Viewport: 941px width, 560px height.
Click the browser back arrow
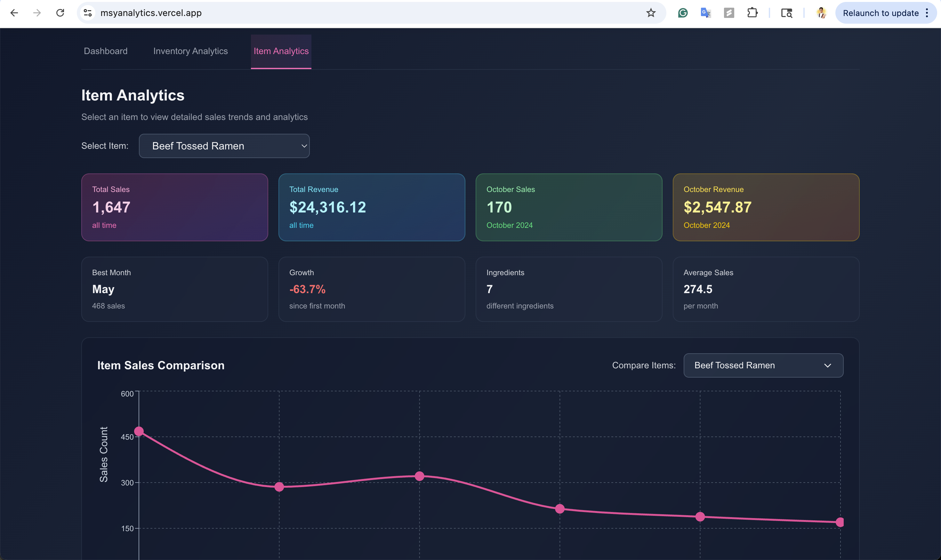[14, 13]
